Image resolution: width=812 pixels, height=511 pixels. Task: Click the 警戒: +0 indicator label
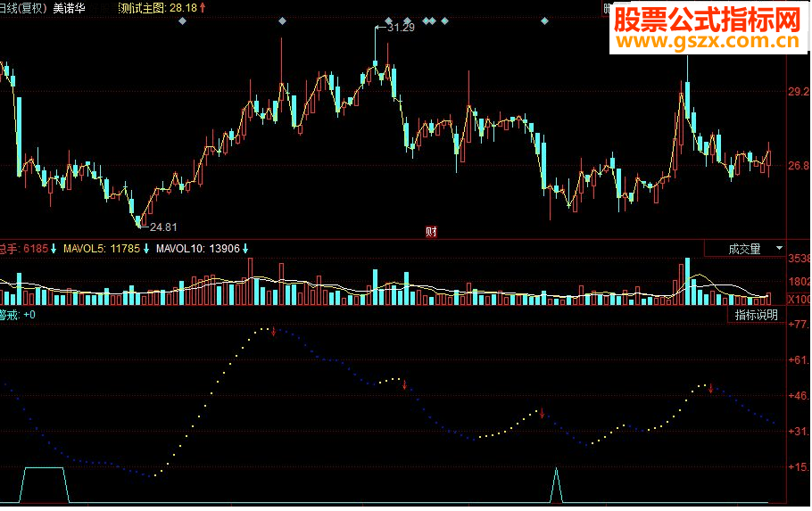pyautogui.click(x=18, y=315)
